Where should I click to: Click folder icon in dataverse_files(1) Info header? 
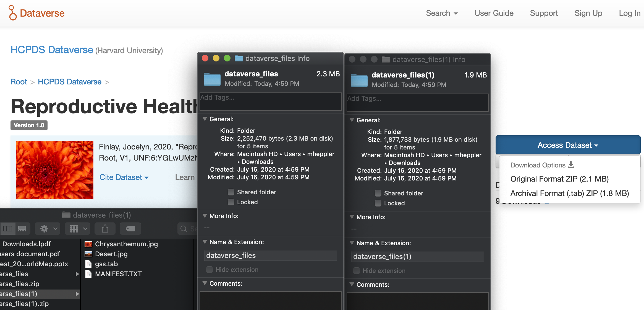(x=359, y=80)
